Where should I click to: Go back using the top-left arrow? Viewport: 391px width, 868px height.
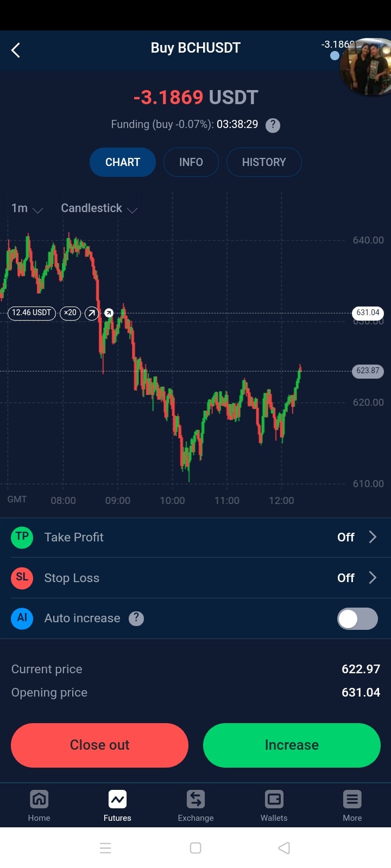point(16,50)
